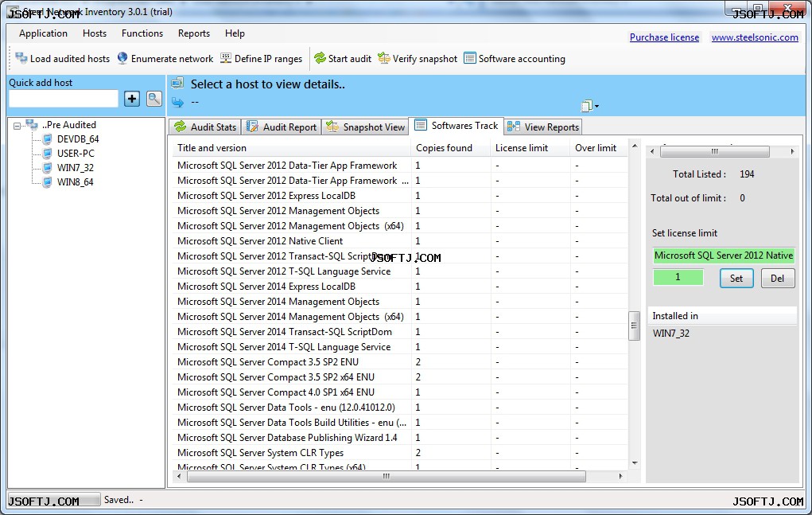The width and height of the screenshot is (812, 515).
Task: Click the Quick add host input field
Action: [64, 99]
